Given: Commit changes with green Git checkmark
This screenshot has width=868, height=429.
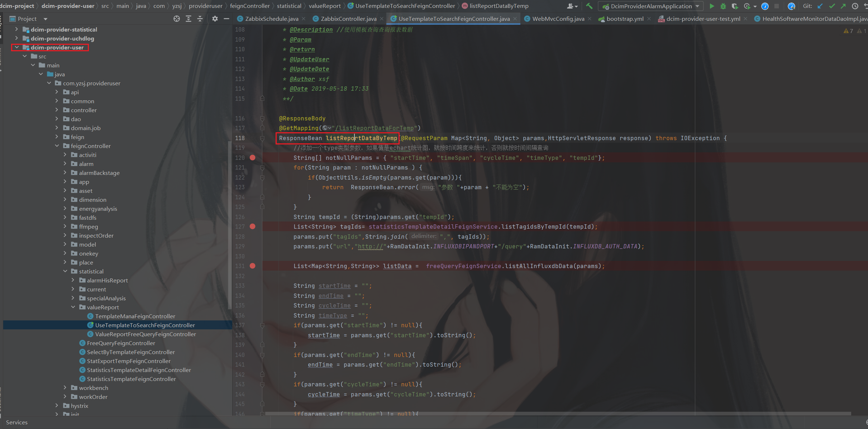Looking at the screenshot, I should pyautogui.click(x=832, y=6).
